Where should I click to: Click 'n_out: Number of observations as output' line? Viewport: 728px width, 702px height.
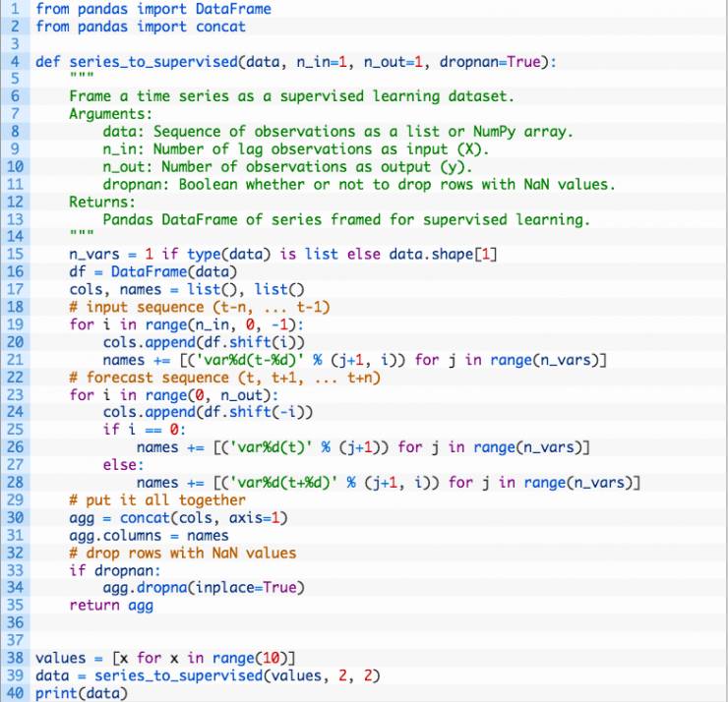[x=287, y=167]
